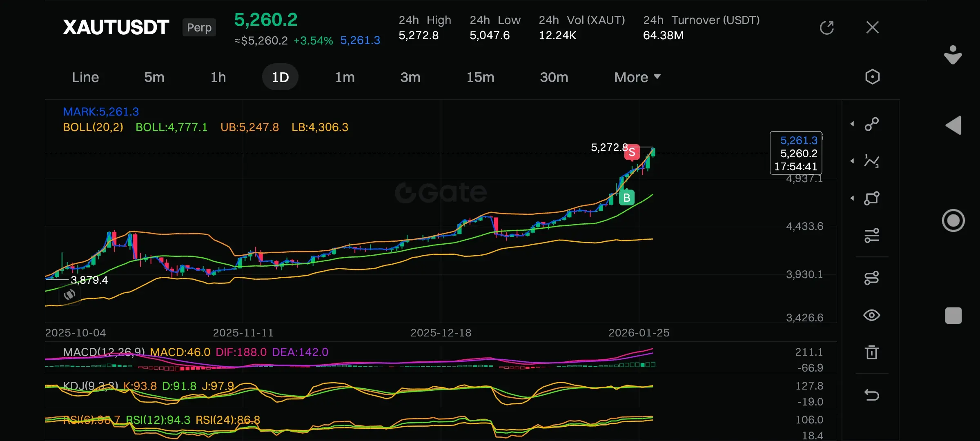Viewport: 980px width, 441px height.
Task: Click the stacked toggles drawing management icon
Action: click(871, 278)
